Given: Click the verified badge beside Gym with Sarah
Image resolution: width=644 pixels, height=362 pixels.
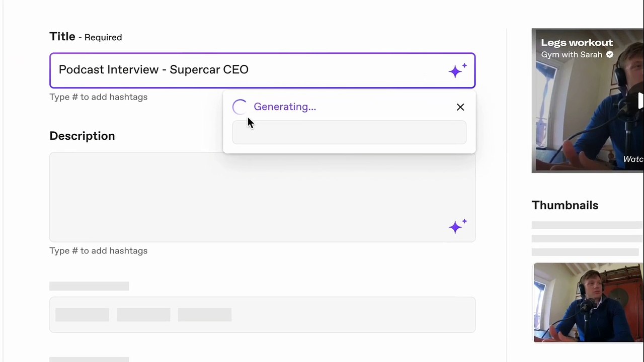Looking at the screenshot, I should click(610, 54).
